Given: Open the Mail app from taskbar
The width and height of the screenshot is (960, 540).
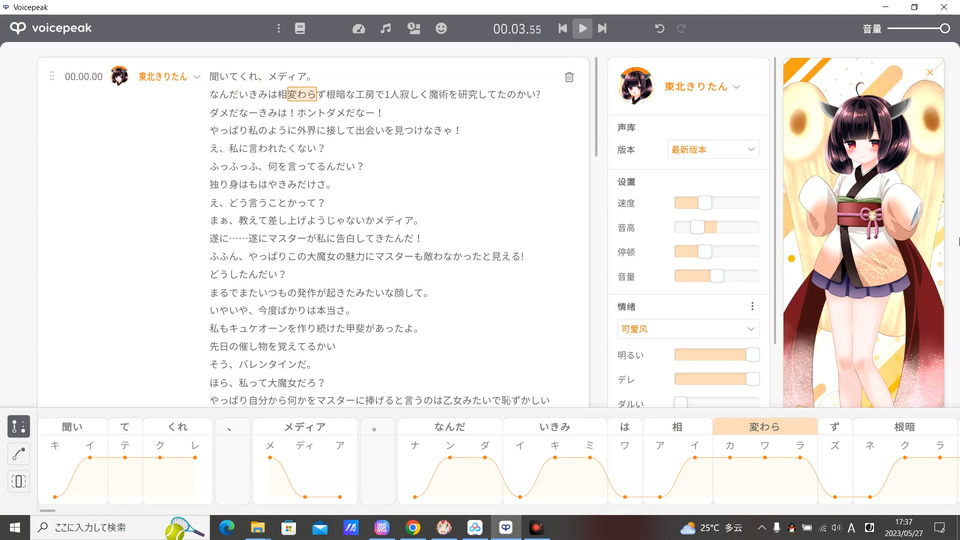Looking at the screenshot, I should (x=320, y=528).
